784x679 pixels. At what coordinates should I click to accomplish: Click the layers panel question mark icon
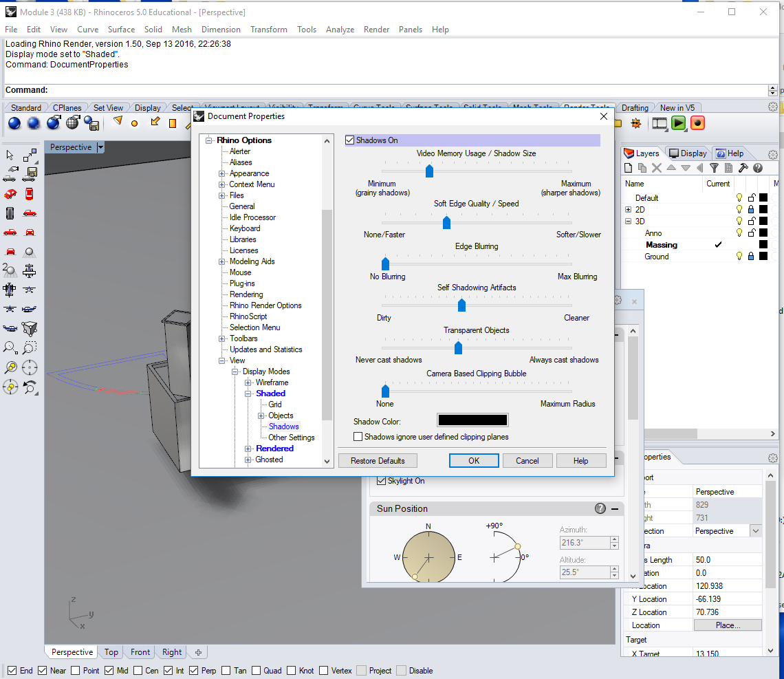click(757, 168)
